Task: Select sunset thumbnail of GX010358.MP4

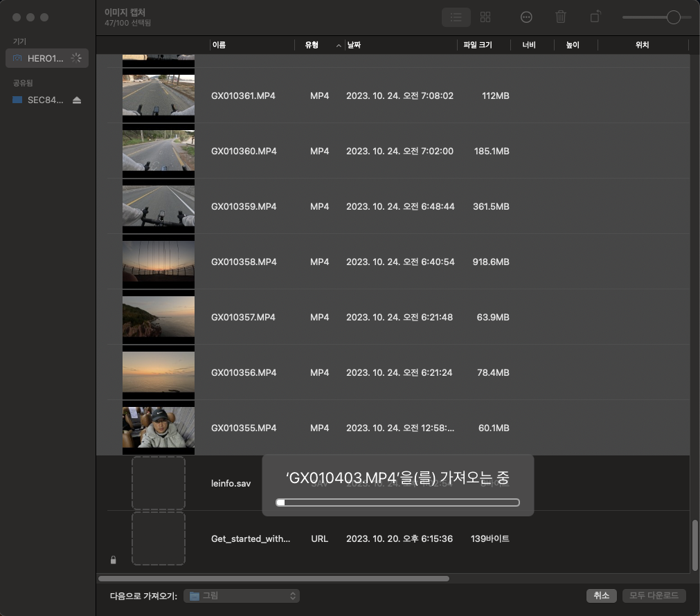Action: (x=159, y=262)
